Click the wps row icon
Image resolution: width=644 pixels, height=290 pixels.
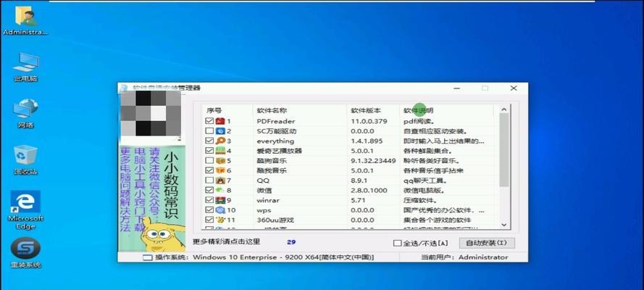220,210
